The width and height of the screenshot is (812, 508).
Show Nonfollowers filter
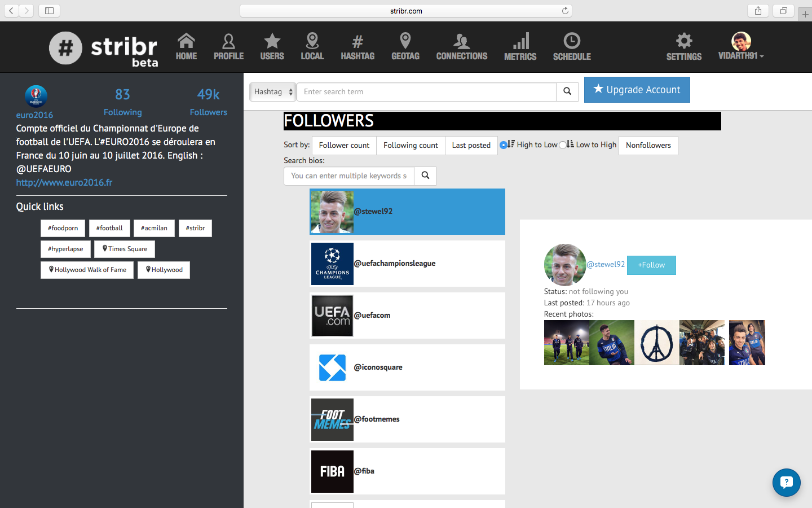[648, 145]
